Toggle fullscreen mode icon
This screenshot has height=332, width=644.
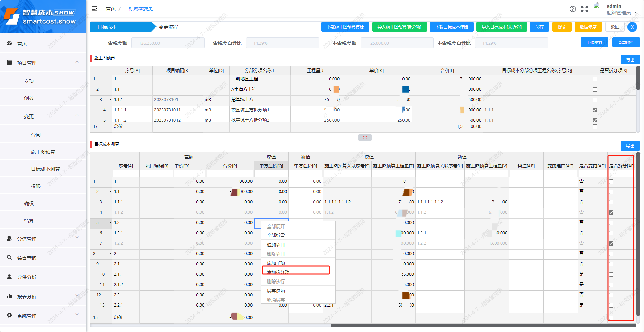pyautogui.click(x=584, y=9)
